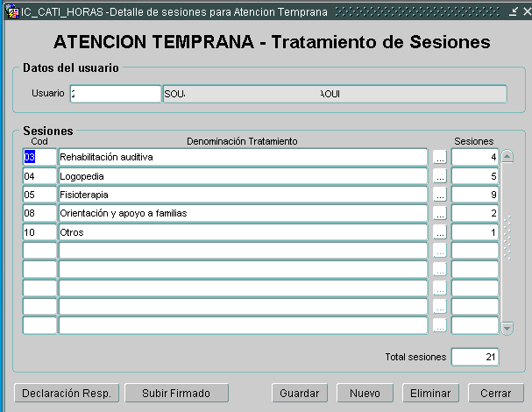Open lookup button for Logopedia row
Viewport: 532px width, 412px height.
(x=440, y=176)
